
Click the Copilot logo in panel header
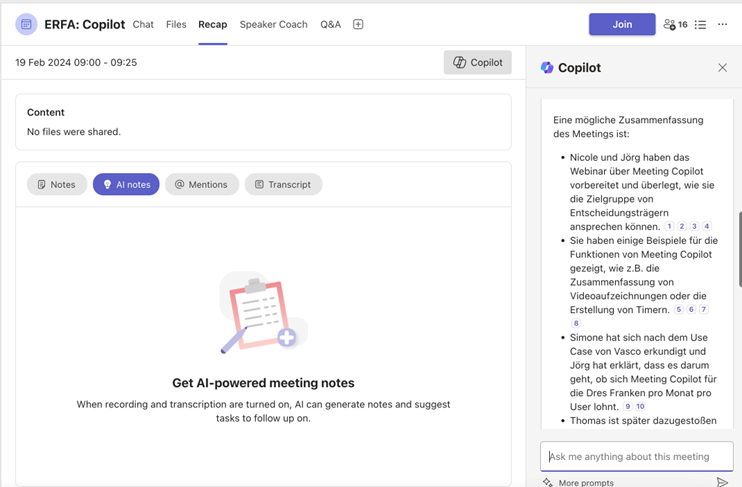click(x=547, y=68)
